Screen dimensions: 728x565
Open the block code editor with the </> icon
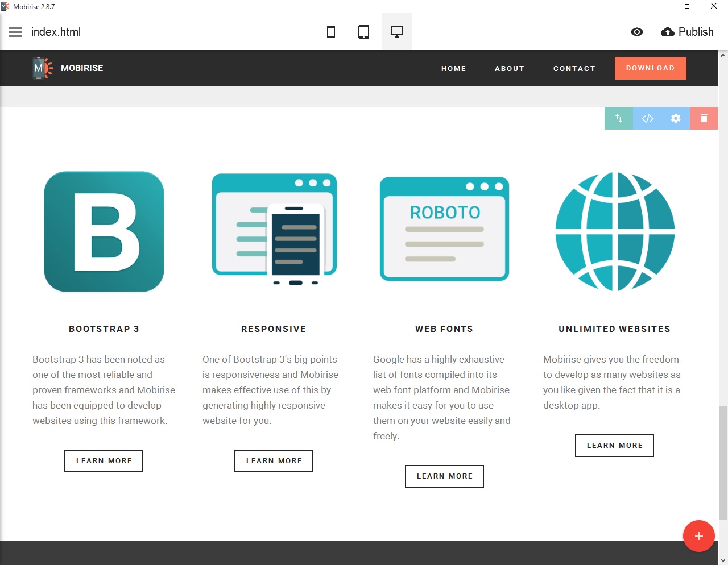pos(647,118)
